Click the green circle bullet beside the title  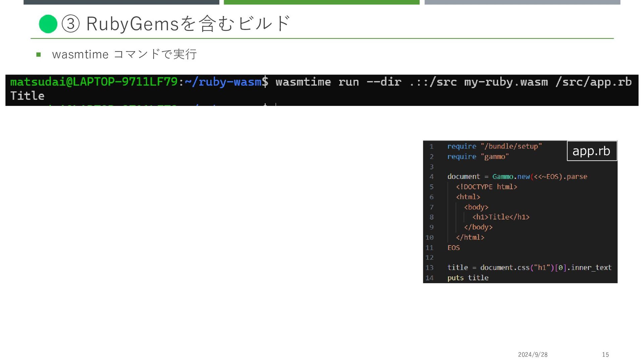pyautogui.click(x=48, y=24)
